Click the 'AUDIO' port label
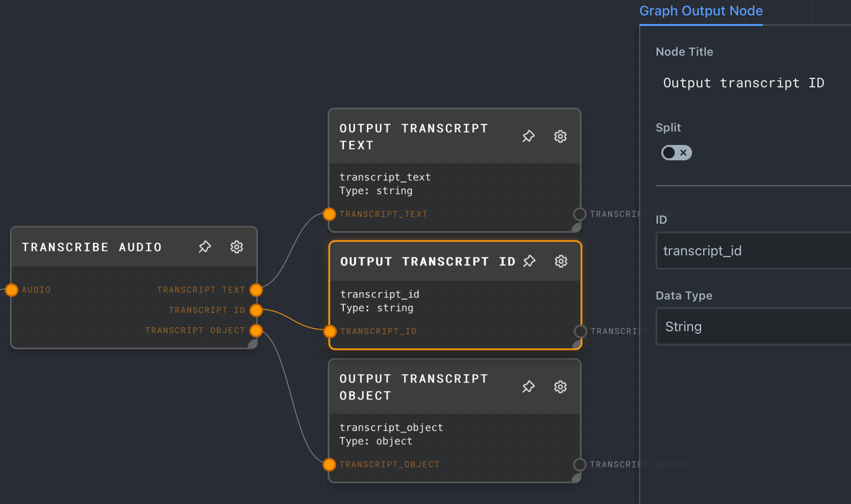Screen dimensions: 851x504 tap(36, 290)
